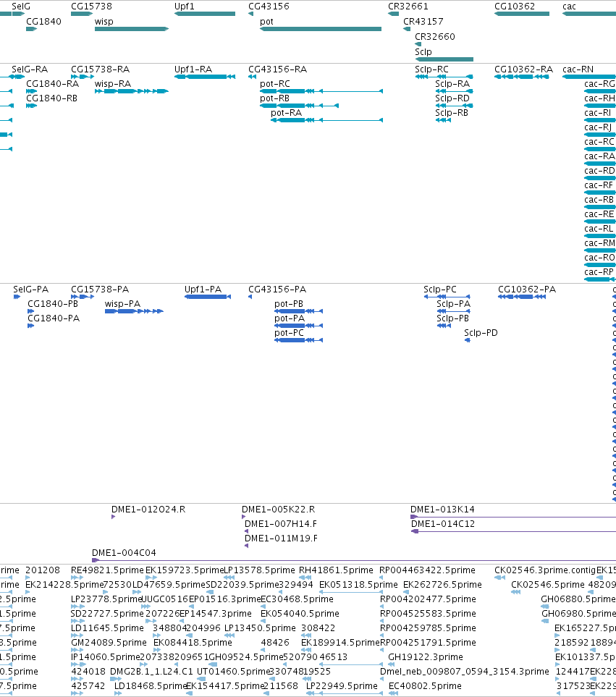Select the LP13578.5prime EST label

pyautogui.click(x=260, y=570)
